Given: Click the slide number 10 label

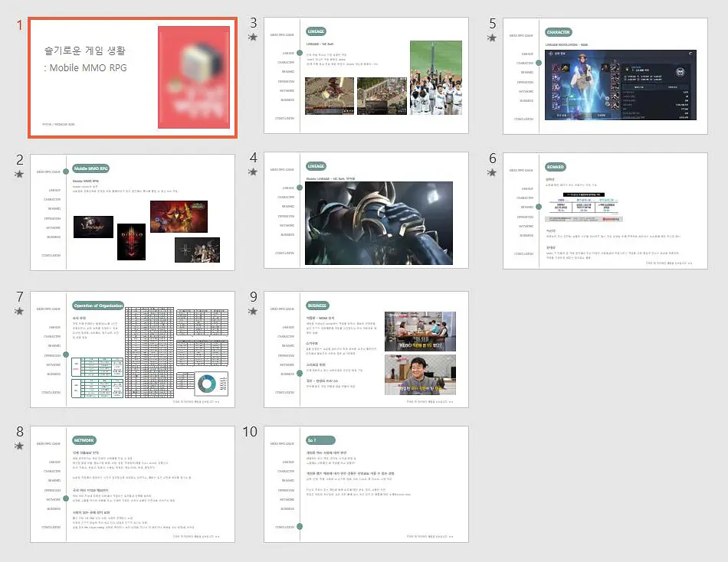Looking at the screenshot, I should 250,432.
